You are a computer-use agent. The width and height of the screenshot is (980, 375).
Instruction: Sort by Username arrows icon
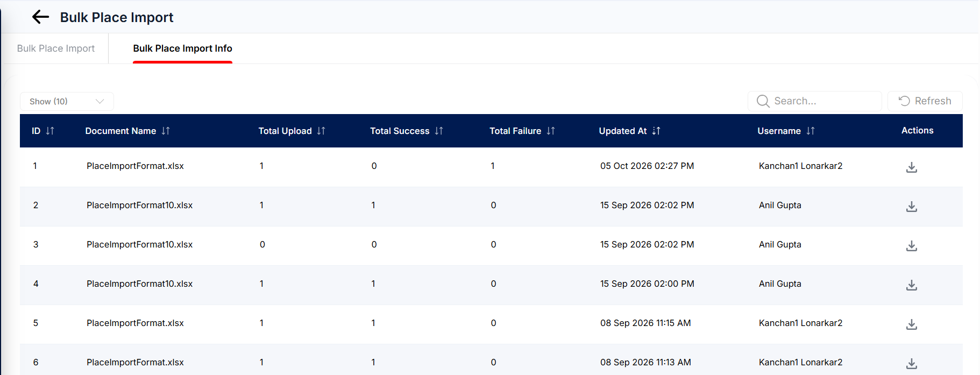[811, 131]
